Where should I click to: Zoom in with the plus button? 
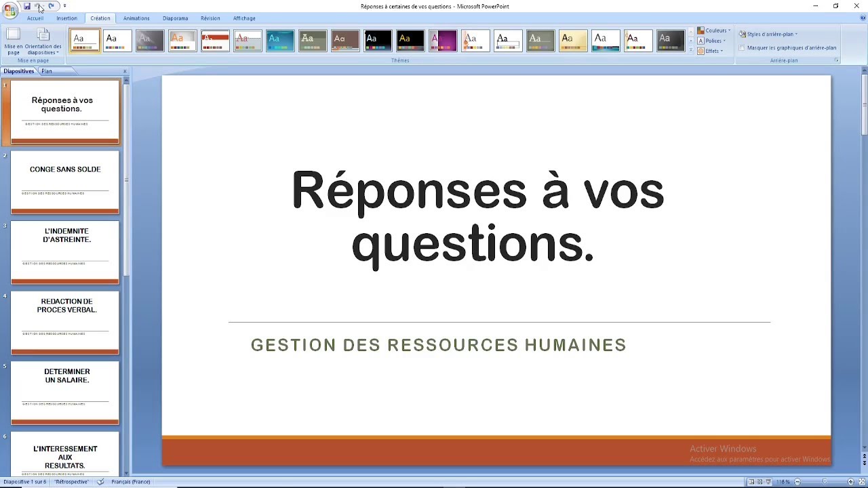point(850,482)
